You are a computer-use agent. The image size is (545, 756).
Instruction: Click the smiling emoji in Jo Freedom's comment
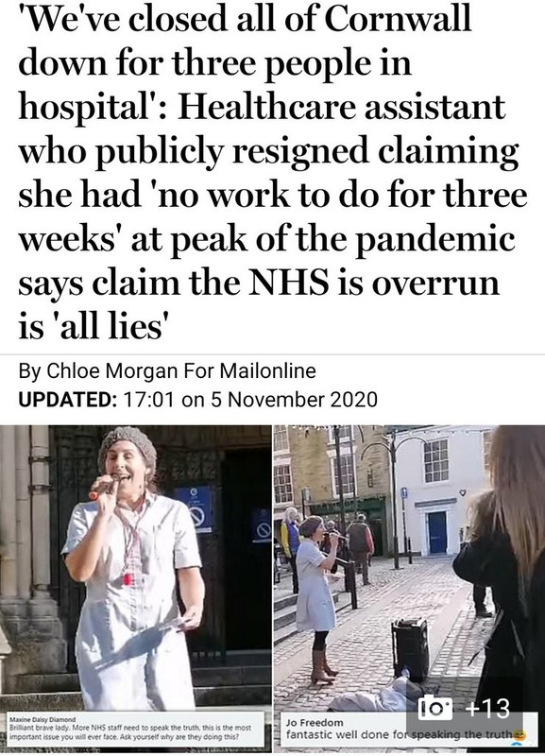tap(520, 735)
